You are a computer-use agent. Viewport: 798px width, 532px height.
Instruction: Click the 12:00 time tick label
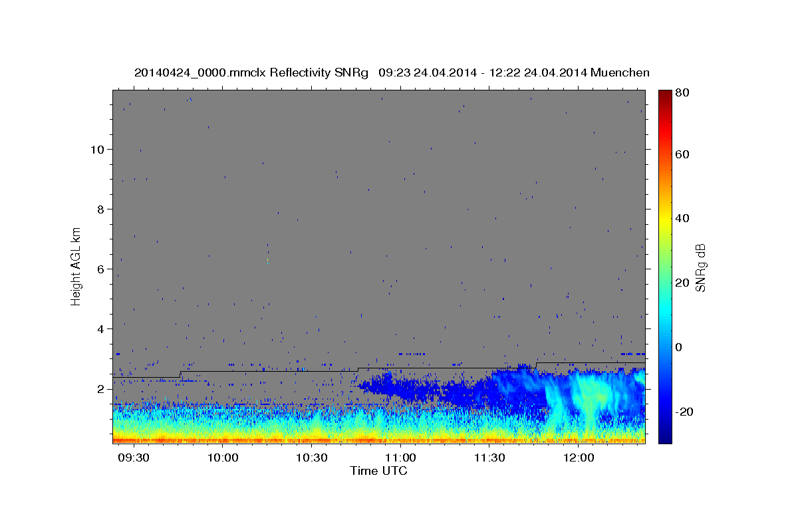click(579, 458)
